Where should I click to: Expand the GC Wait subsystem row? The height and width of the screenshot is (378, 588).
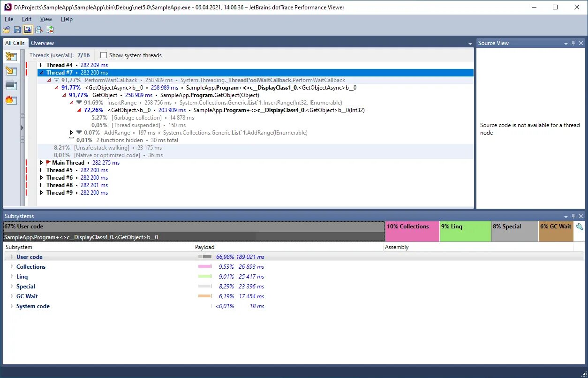(x=12, y=296)
